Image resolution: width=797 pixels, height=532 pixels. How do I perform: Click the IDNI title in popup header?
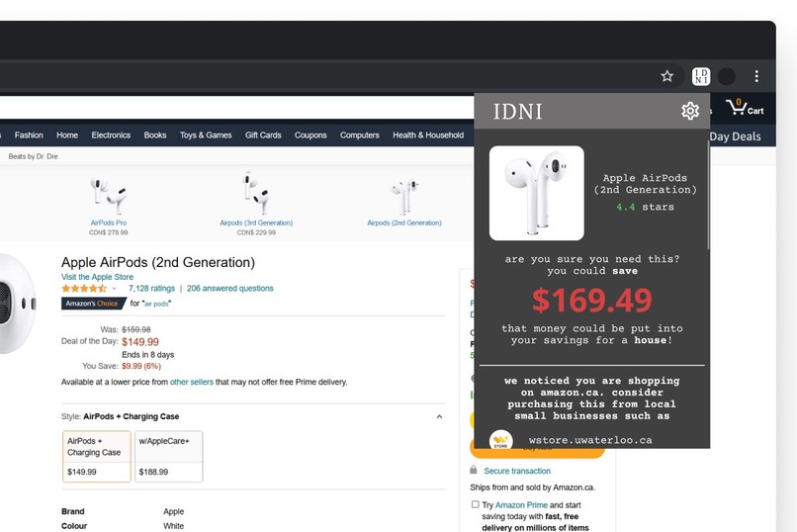pos(518,112)
